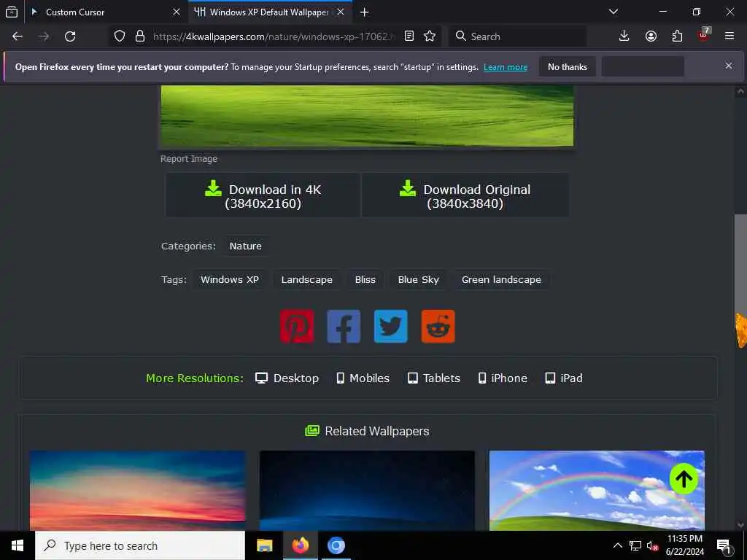Open the extensions puzzle icon
This screenshot has height=560, width=747.
point(677,36)
